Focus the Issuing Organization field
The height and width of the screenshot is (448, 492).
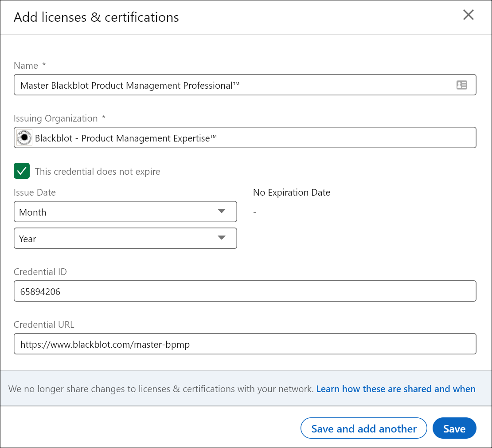pyautogui.click(x=245, y=138)
